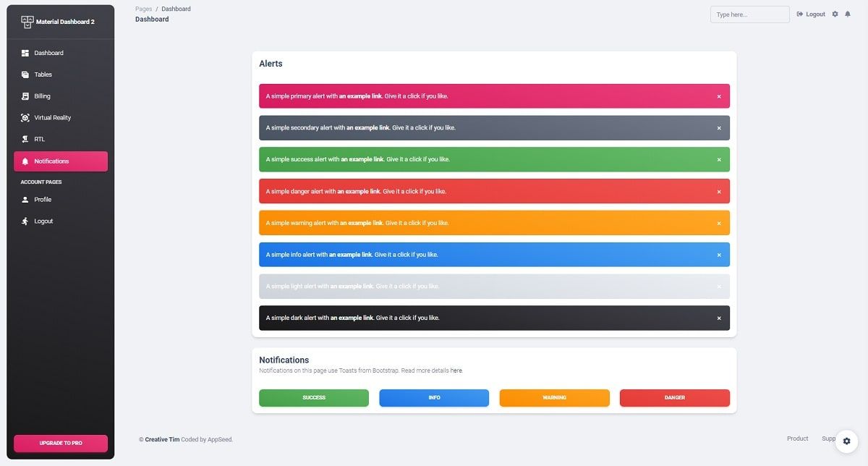Click the 'Type here...' search field

tap(749, 14)
